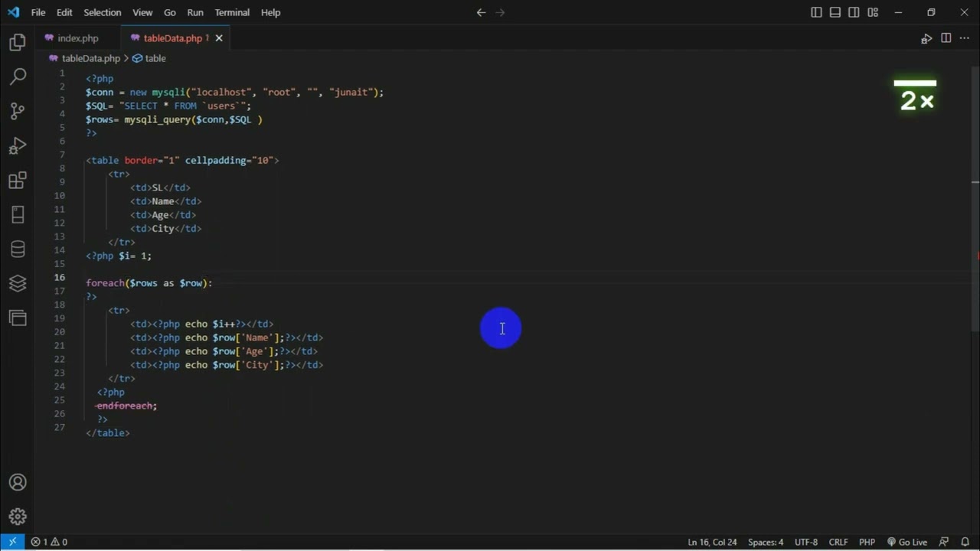Screen dimensions: 980x551
Task: Select the tableData.php tab
Action: click(x=172, y=38)
